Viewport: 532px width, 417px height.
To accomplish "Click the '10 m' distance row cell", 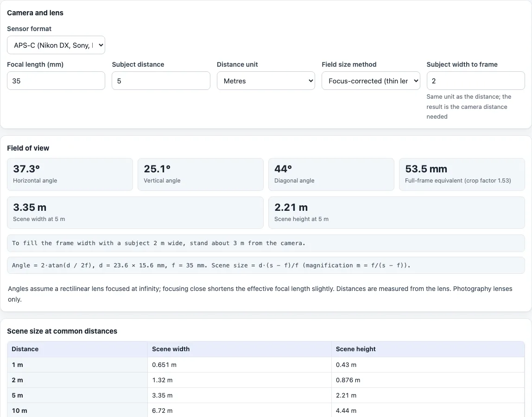I will [x=77, y=410].
